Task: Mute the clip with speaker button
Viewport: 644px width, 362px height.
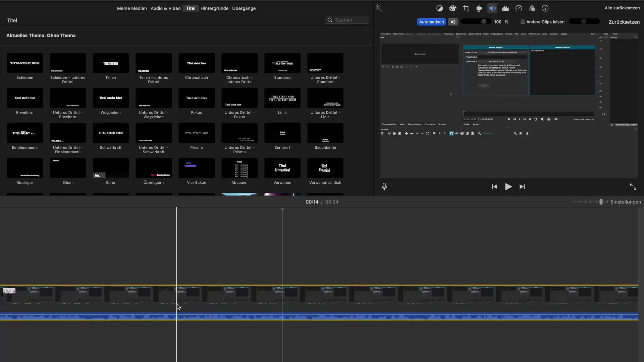Action: [x=453, y=22]
